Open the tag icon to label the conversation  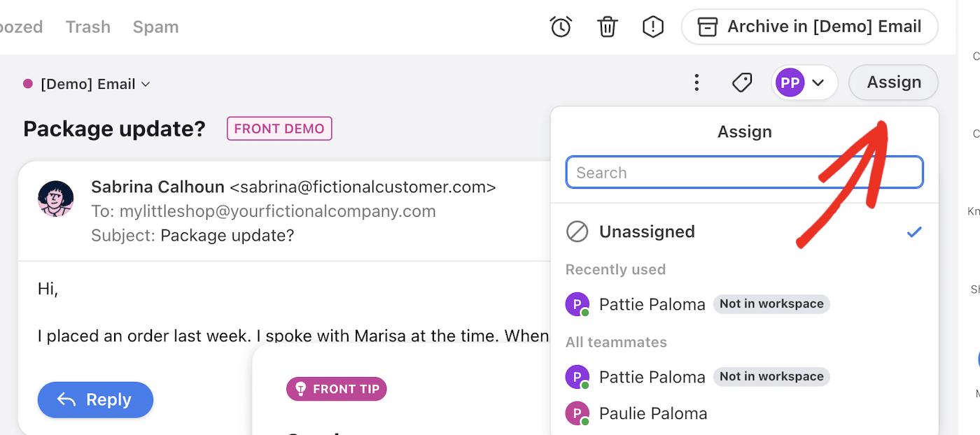click(742, 82)
